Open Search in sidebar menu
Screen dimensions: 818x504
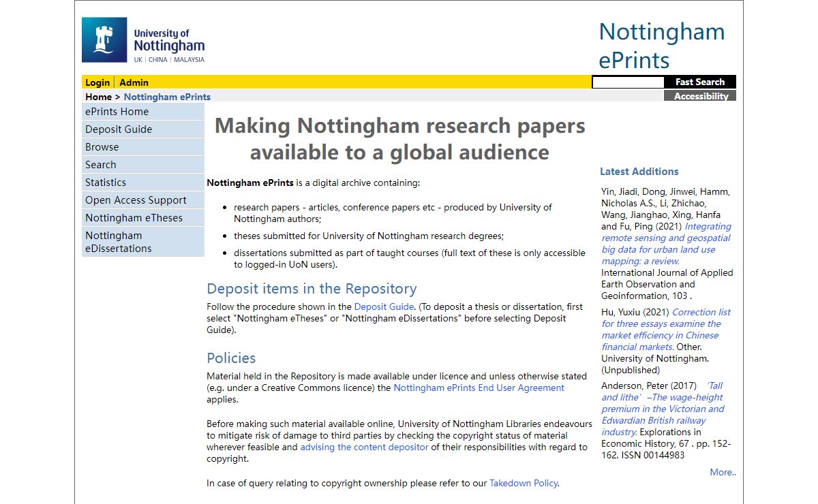143,165
